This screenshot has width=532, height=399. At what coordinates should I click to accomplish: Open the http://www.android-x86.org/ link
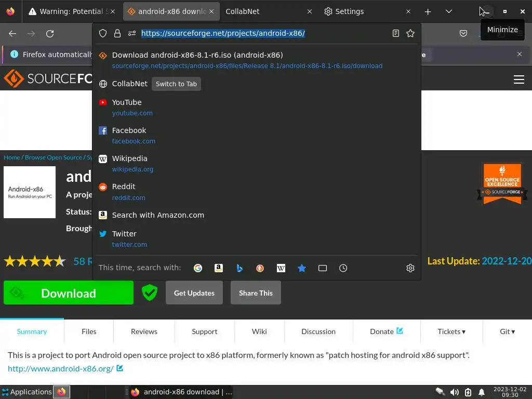click(x=61, y=368)
